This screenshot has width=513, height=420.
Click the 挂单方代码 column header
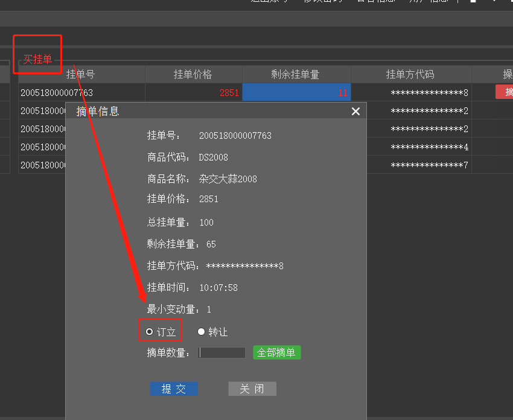pyautogui.click(x=410, y=75)
